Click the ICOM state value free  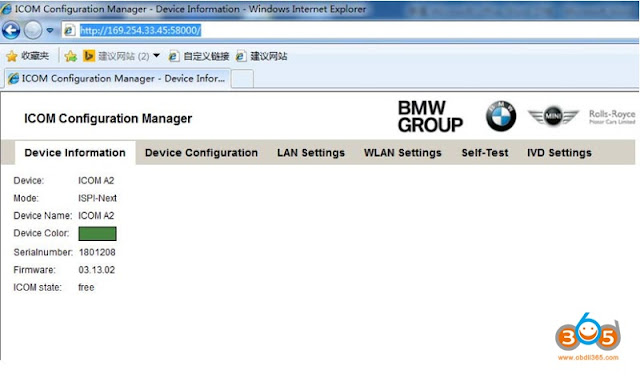[x=86, y=287]
